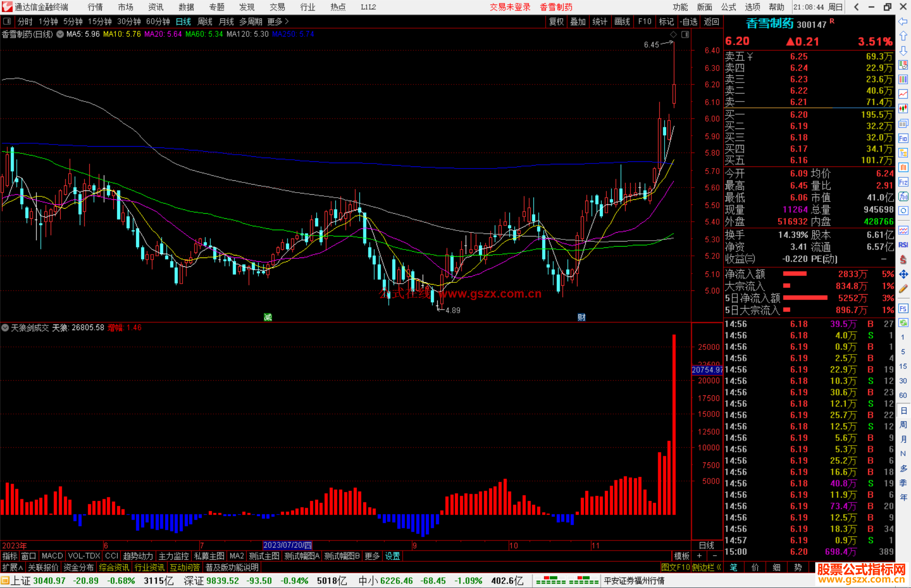This screenshot has width=911, height=588.
Task: Expand the 扩展 panel at bottom left
Action: pos(13,567)
